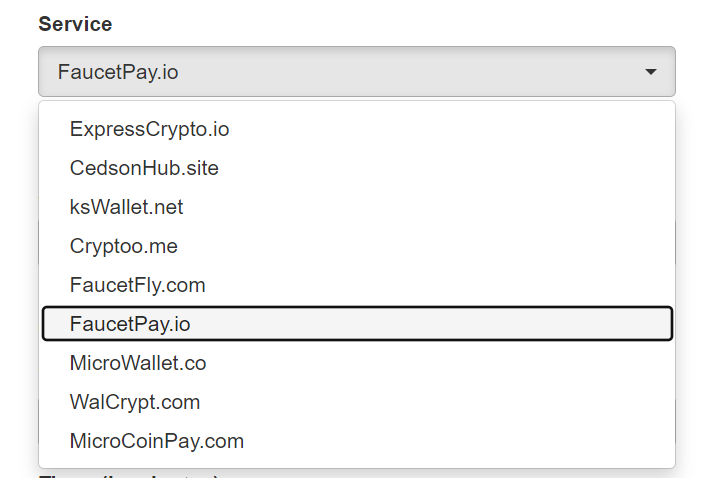
Task: Pick MicroWallet.co as the service
Action: pyautogui.click(x=138, y=363)
